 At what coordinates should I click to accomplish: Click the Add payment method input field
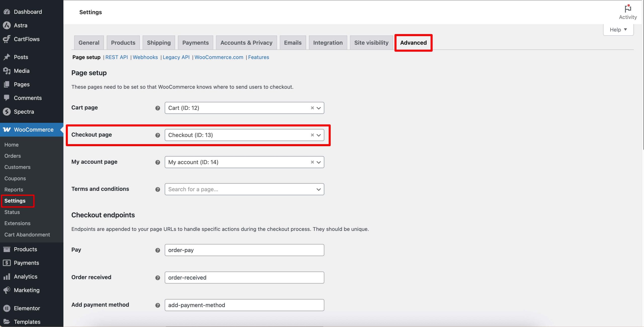244,305
